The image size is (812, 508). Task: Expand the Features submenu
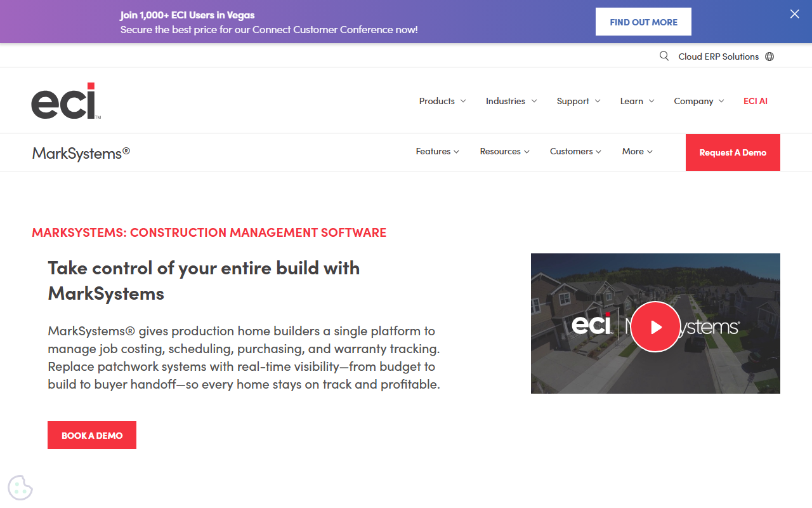[437, 151]
